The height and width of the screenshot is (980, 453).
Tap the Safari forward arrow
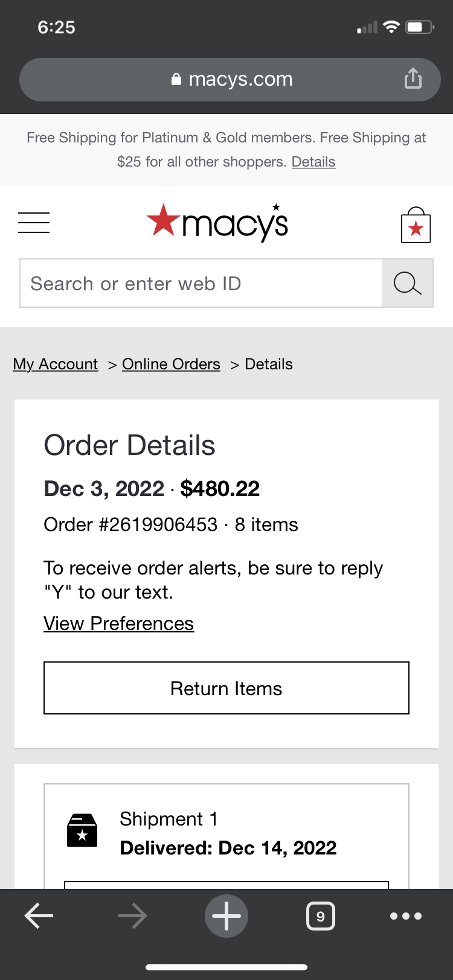pyautogui.click(x=132, y=915)
